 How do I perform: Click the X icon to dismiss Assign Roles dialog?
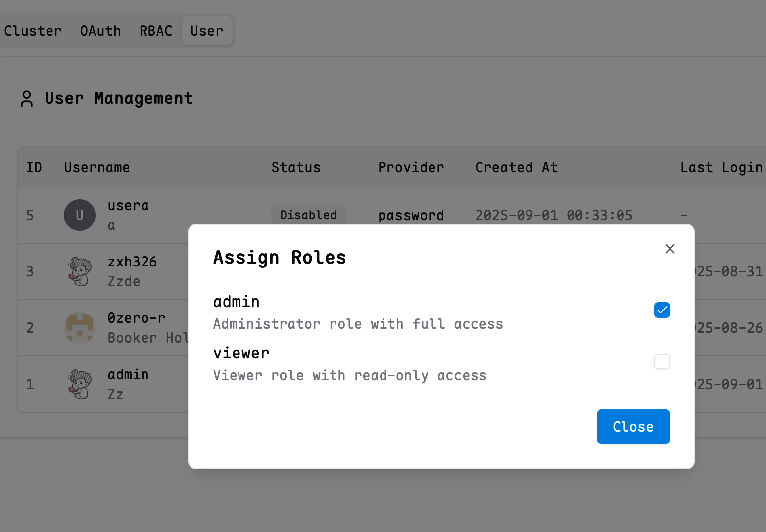(670, 249)
